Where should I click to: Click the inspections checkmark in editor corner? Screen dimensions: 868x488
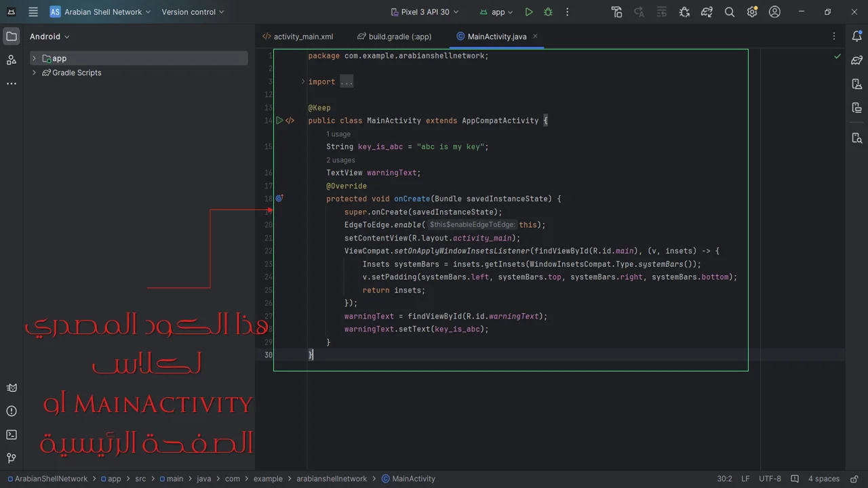pyautogui.click(x=837, y=56)
